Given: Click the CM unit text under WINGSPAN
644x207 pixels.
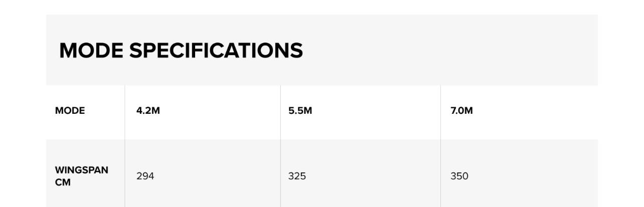Looking at the screenshot, I should 63,182.
